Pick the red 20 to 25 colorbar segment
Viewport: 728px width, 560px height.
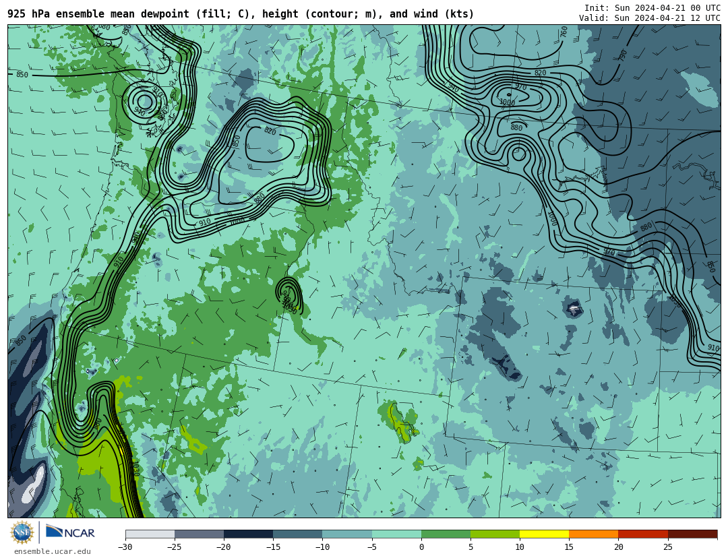tap(643, 534)
